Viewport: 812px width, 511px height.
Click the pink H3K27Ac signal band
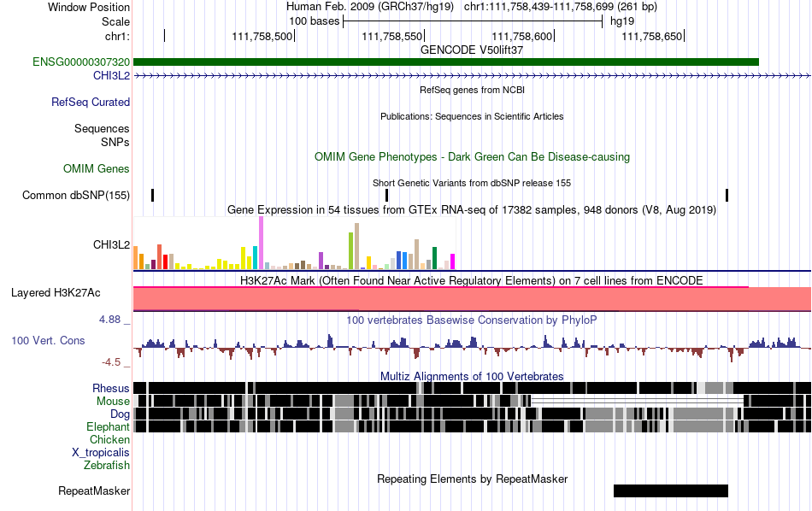tap(472, 299)
